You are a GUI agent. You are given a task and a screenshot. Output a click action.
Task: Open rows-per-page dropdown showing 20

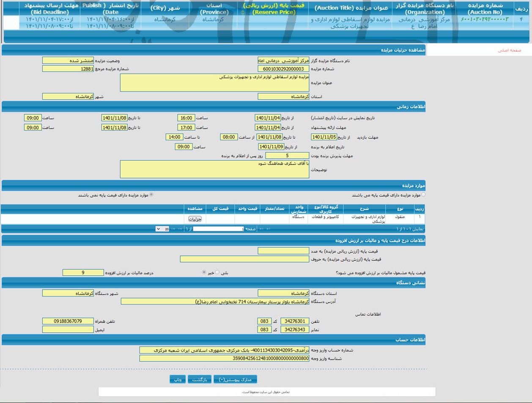[x=163, y=229]
